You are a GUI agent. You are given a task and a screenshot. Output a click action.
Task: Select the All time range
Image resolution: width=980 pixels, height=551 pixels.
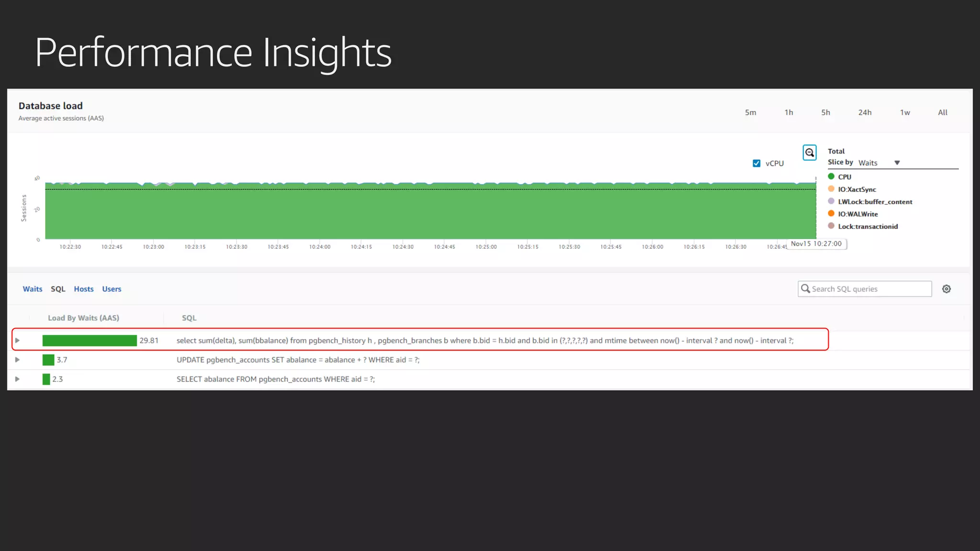click(x=943, y=112)
